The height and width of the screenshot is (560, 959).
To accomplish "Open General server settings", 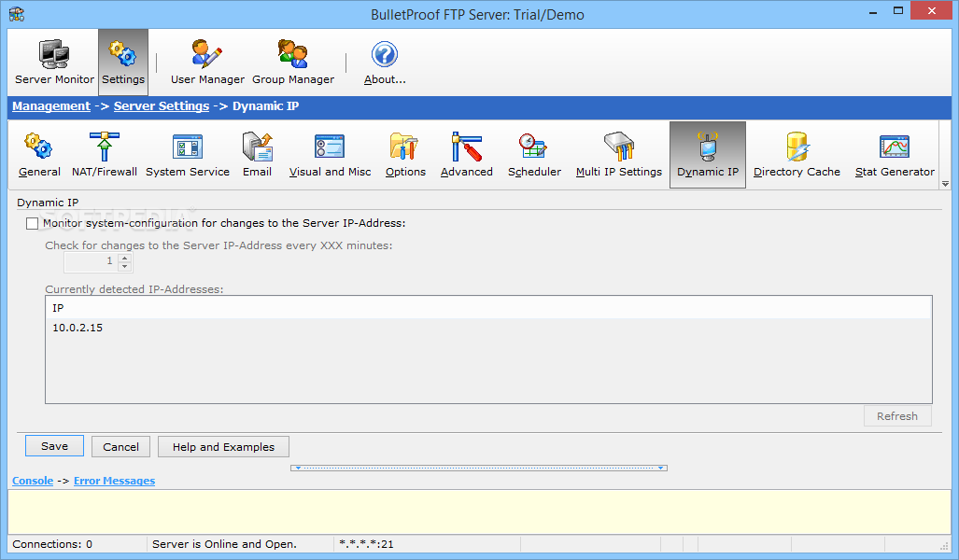I will click(39, 155).
